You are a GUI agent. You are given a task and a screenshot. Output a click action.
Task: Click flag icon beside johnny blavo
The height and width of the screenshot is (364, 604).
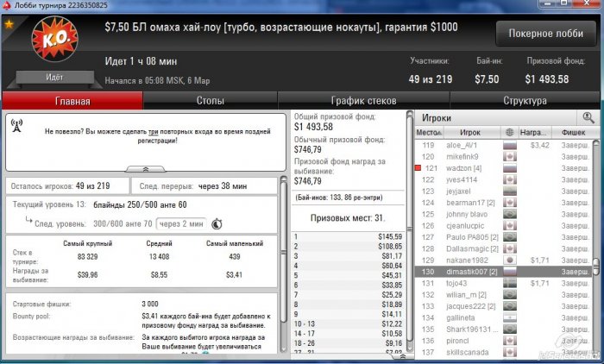[x=510, y=214]
